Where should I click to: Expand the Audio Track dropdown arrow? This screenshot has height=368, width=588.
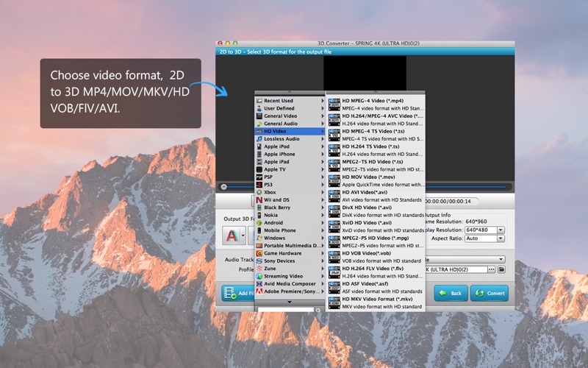pos(501,259)
